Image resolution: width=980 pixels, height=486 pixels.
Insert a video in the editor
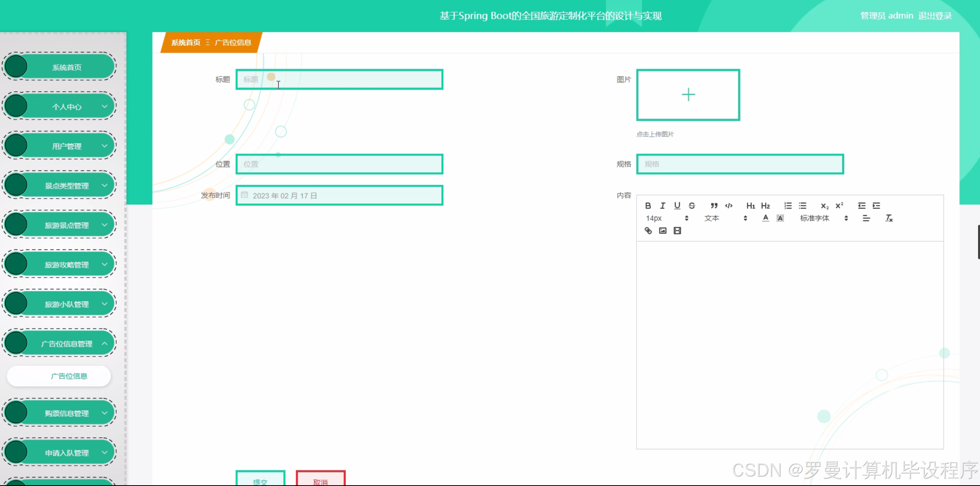pos(677,231)
